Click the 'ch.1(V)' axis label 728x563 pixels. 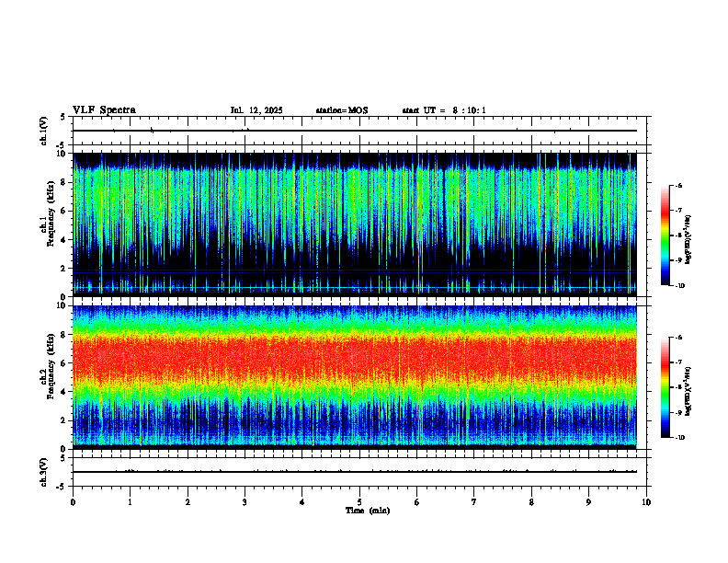pos(43,131)
